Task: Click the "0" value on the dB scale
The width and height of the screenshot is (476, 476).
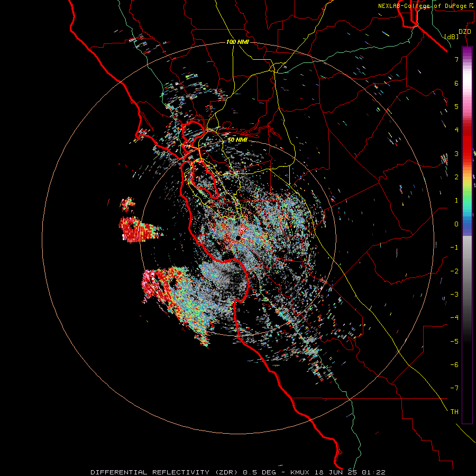Action: coord(456,224)
